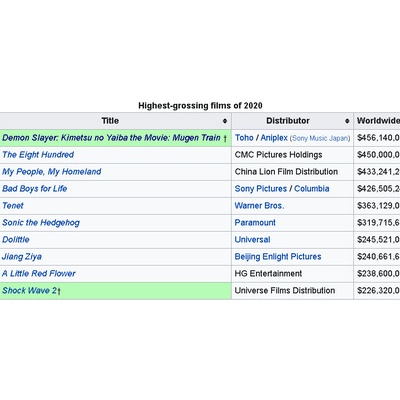Screen dimensions: 400x400
Task: Click the dagger symbol after Mugen Train
Action: (225, 138)
